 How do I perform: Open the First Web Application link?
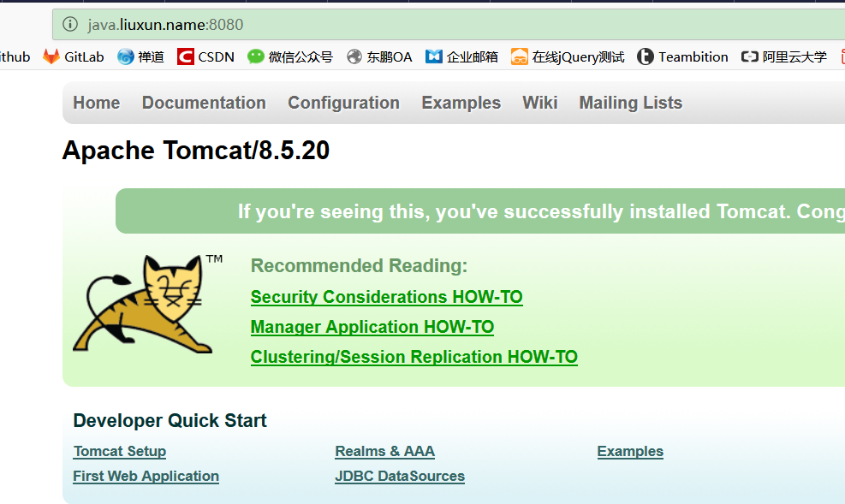click(146, 476)
